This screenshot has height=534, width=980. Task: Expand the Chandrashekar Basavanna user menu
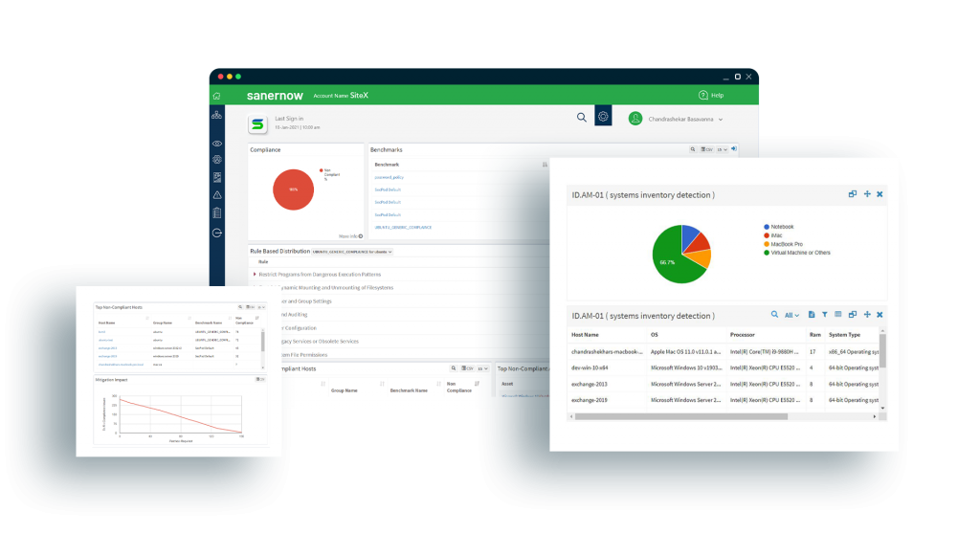[x=685, y=119]
